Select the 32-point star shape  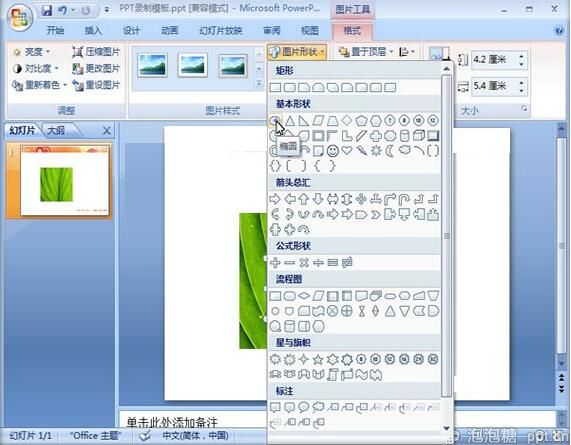pos(433,359)
